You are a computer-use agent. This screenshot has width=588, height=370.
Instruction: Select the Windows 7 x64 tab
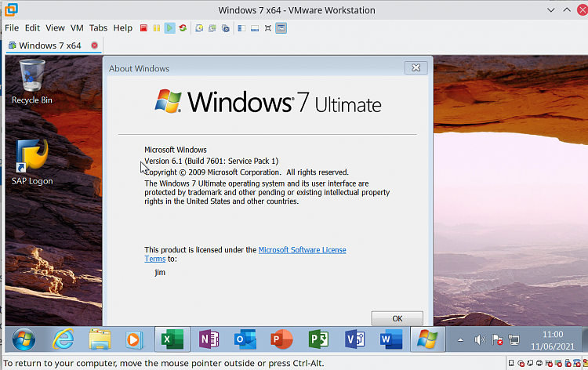(x=50, y=45)
